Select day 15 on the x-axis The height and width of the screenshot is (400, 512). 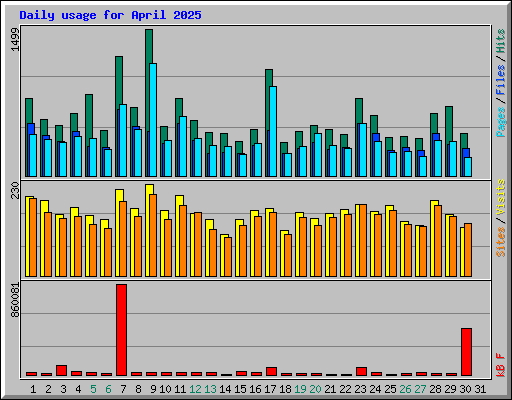pyautogui.click(x=240, y=389)
